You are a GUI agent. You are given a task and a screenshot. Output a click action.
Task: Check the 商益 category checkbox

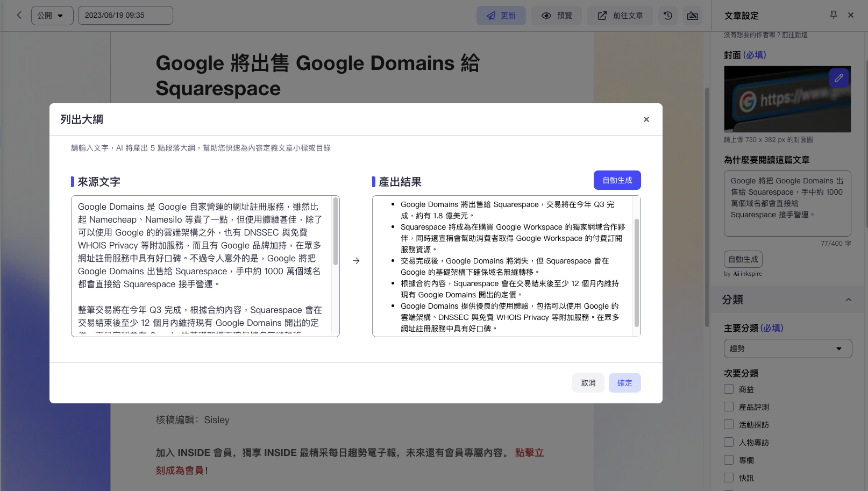pos(729,389)
